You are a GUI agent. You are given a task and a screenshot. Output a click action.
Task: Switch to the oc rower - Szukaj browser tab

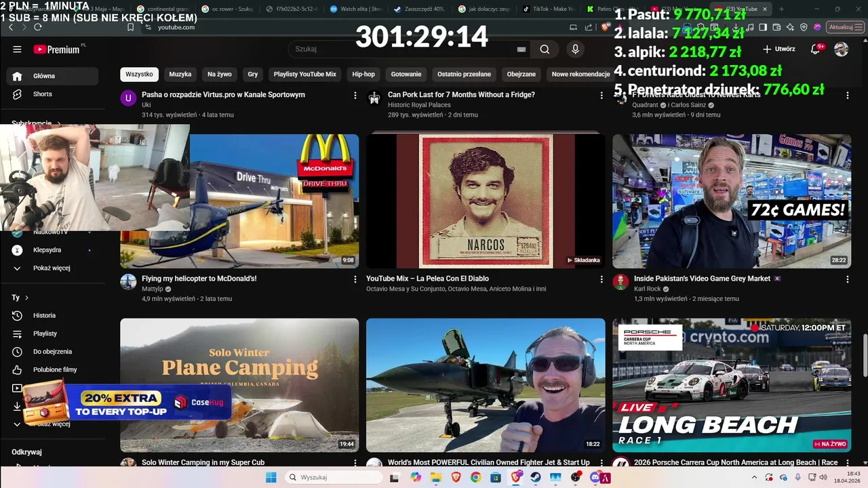point(226,9)
